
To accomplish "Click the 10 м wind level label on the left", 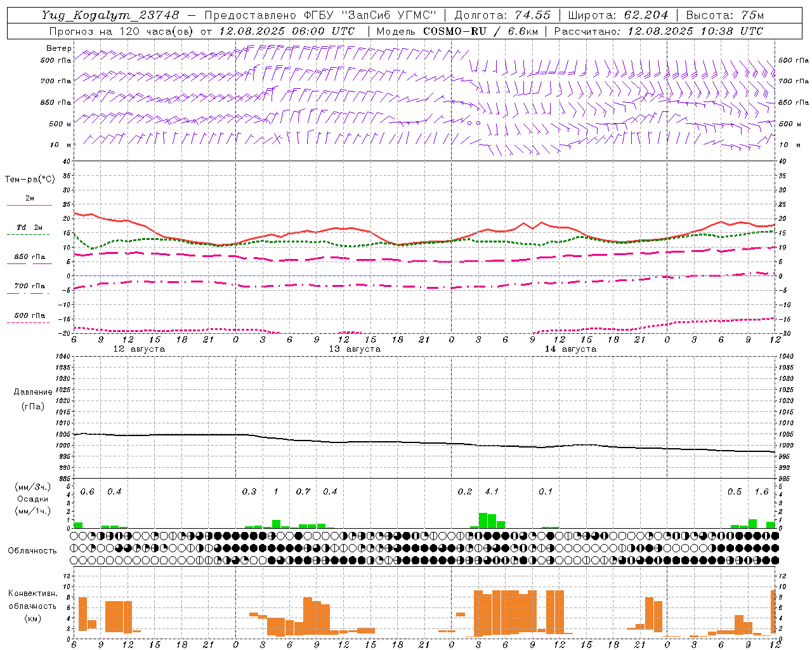I will (61, 145).
